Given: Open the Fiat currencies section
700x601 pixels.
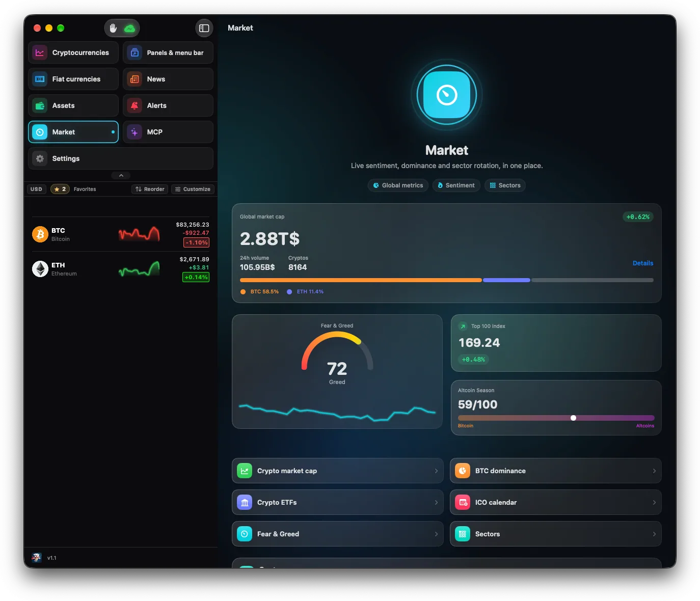Looking at the screenshot, I should [73, 79].
